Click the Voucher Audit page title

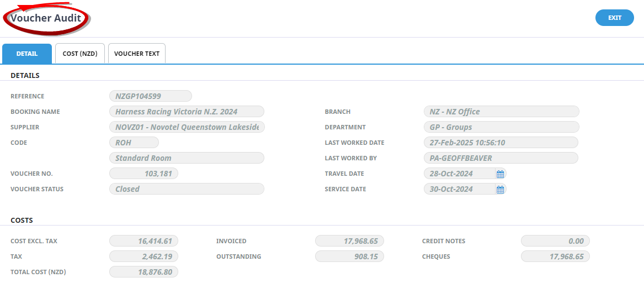46,18
